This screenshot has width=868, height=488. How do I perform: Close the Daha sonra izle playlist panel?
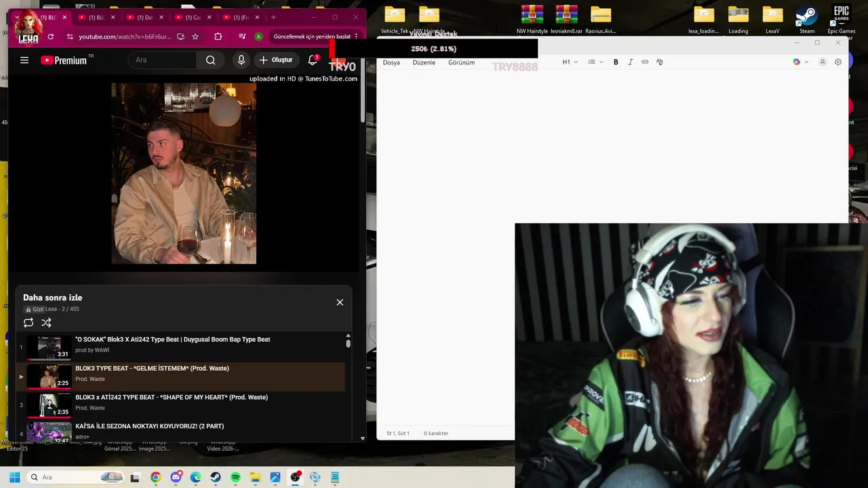(340, 302)
